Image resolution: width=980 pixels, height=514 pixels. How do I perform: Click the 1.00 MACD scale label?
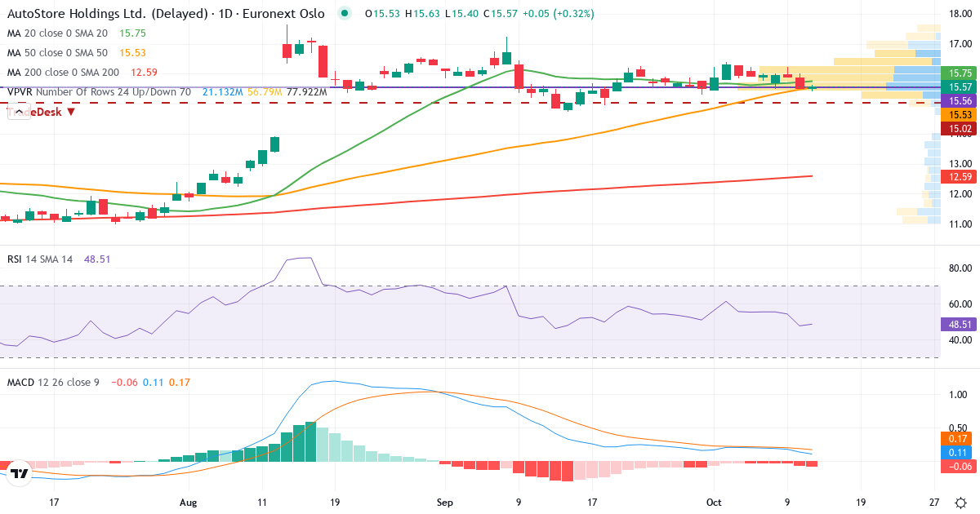(959, 394)
